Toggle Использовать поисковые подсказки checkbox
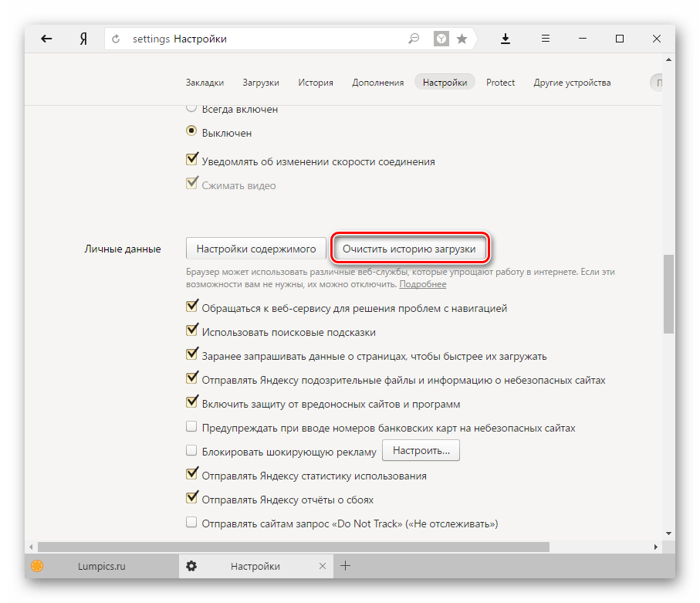The width and height of the screenshot is (700, 603). click(x=192, y=330)
